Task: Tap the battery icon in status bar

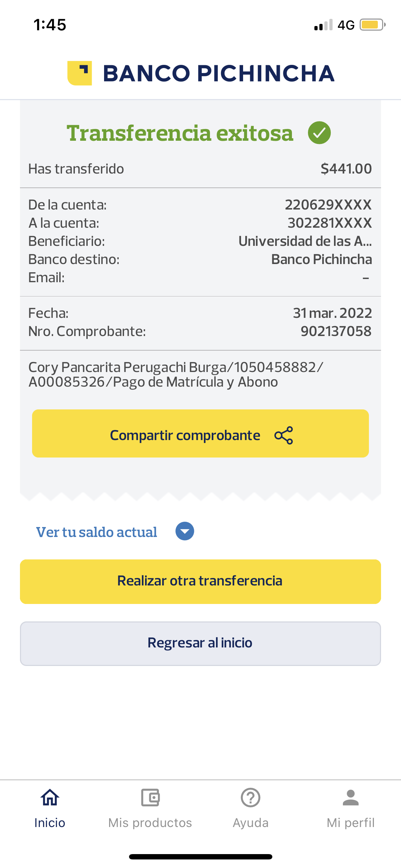Action: click(372, 25)
